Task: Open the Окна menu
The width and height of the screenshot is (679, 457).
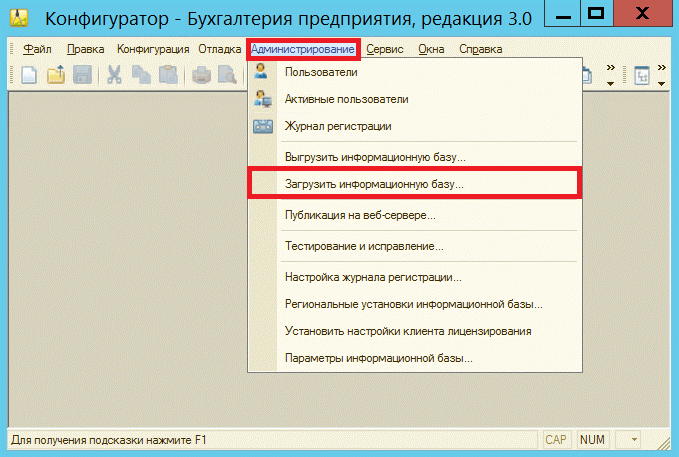Action: 431,49
